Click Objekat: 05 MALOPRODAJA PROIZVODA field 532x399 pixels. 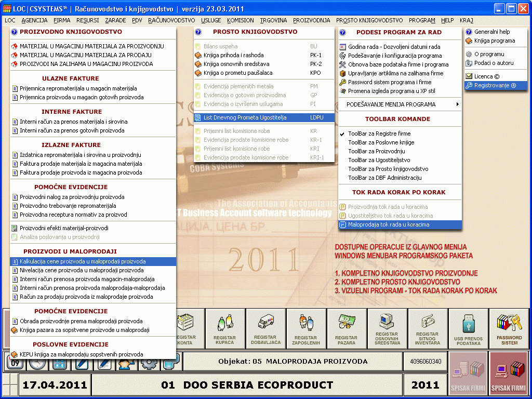(293, 362)
